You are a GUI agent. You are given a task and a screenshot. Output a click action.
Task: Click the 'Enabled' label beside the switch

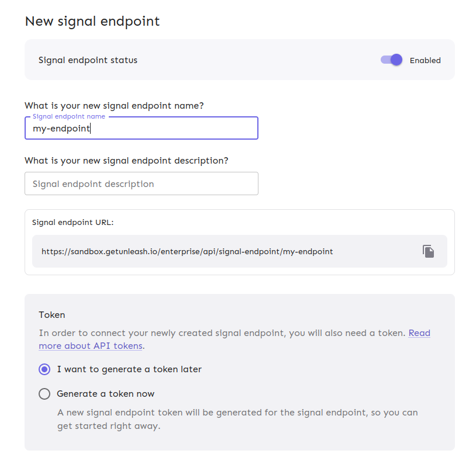click(x=425, y=60)
